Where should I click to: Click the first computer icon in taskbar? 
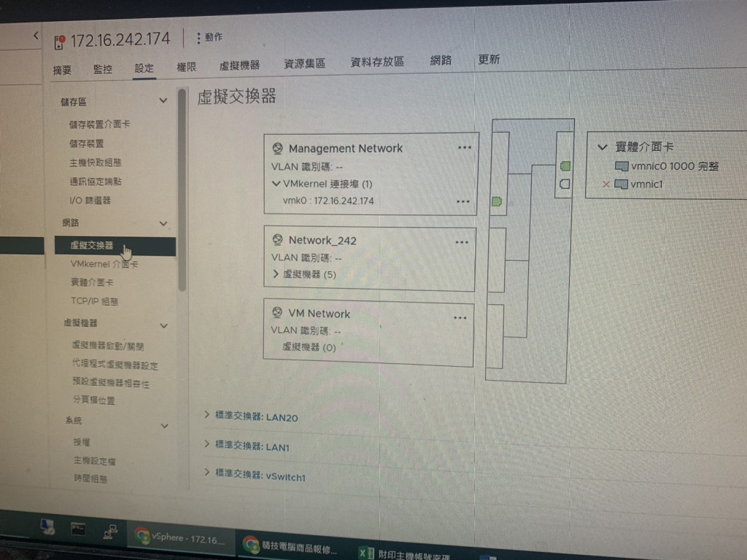click(47, 526)
